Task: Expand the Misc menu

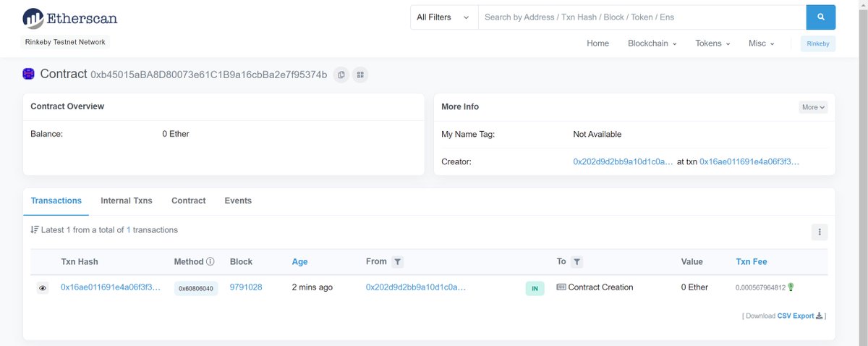Action: (761, 43)
